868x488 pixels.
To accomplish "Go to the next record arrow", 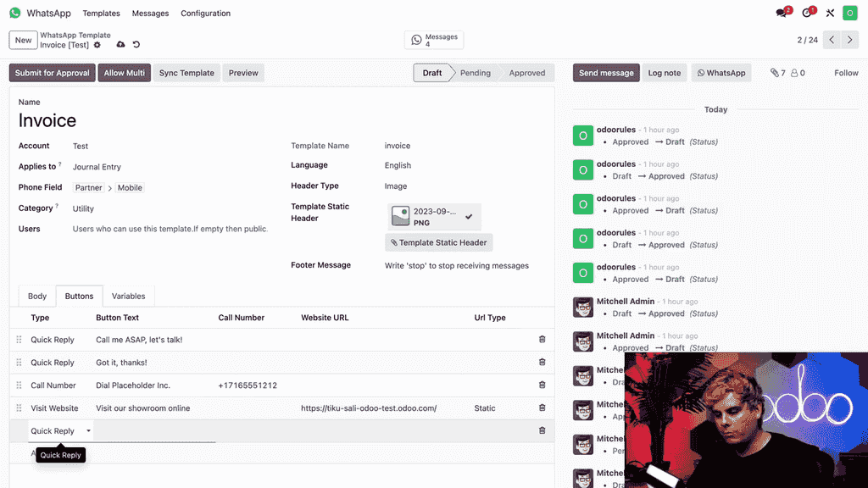I will click(852, 40).
